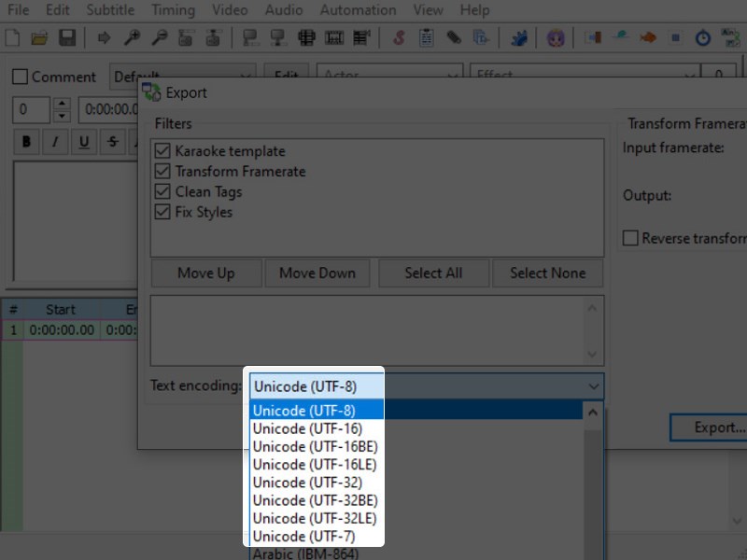747x560 pixels.
Task: Collapse the Text encoding combo box
Action: 593,386
